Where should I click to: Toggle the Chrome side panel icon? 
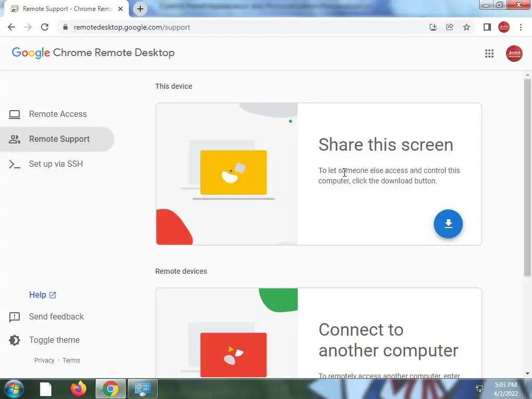[487, 27]
